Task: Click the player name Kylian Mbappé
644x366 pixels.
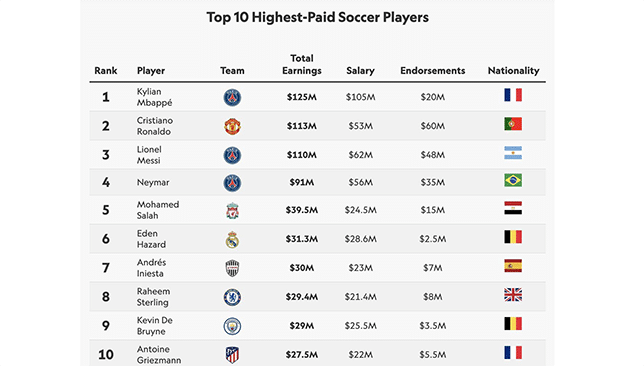Action: click(154, 97)
